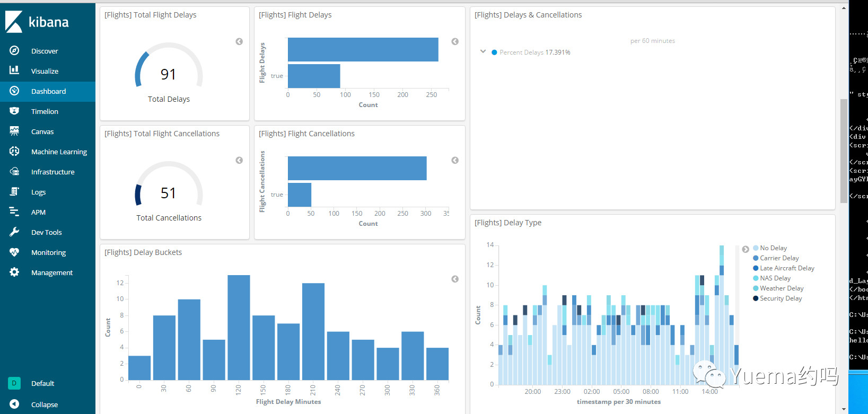Select Carrier Delay legend entry
The width and height of the screenshot is (868, 414).
[x=776, y=258]
